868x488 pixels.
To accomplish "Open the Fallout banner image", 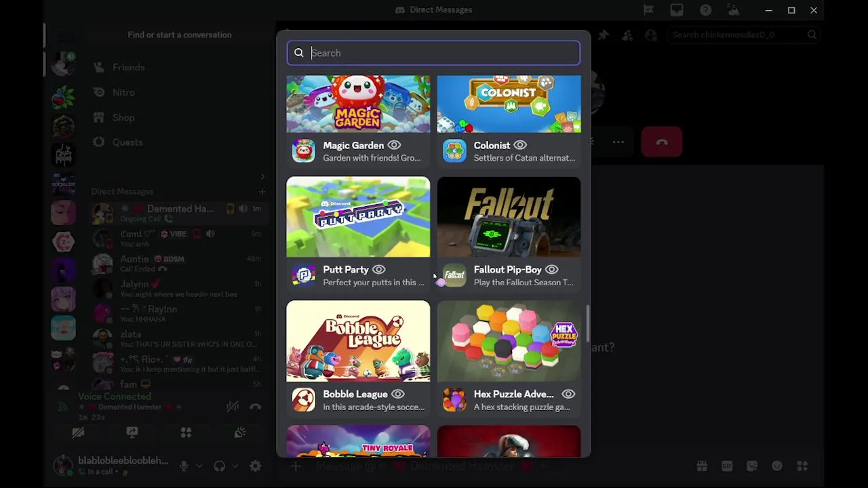I will 509,217.
